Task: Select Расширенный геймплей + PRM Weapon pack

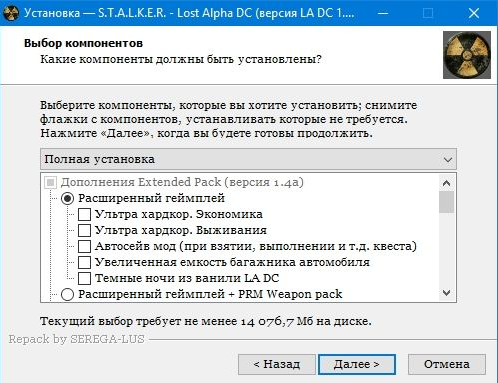Action: pos(67,295)
